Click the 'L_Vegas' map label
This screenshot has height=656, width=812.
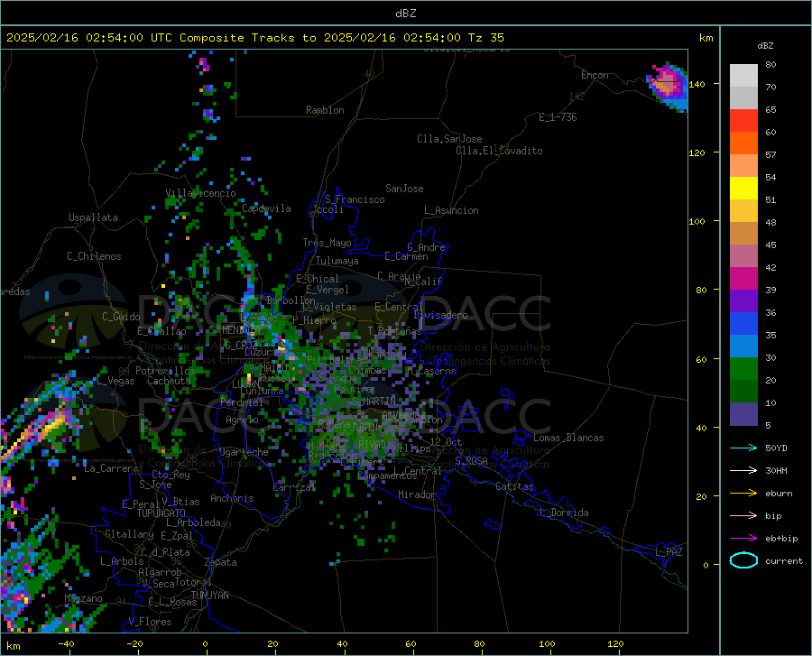coord(115,381)
